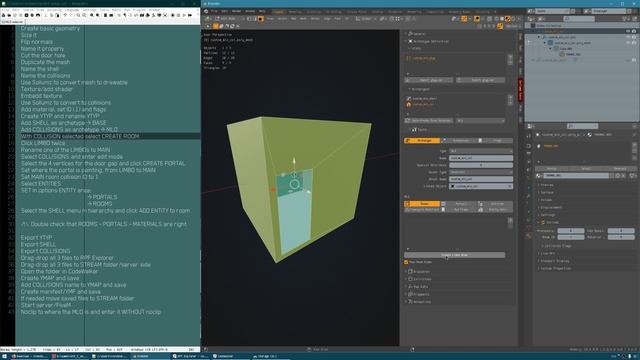Click the Assign material button

click(x=551, y=168)
